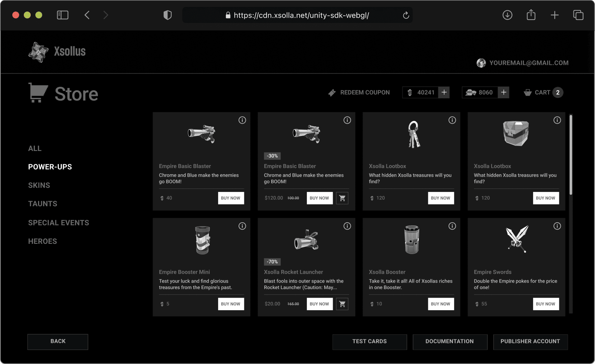Show info for the Xsolla Lootbox with keys image
595x364 pixels.
click(x=452, y=120)
